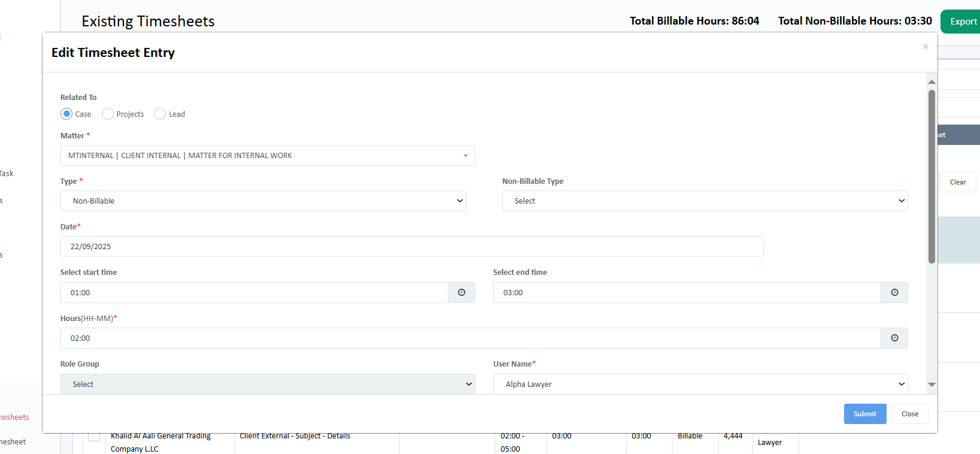Click the Date field with 22/09/2025

click(412, 246)
